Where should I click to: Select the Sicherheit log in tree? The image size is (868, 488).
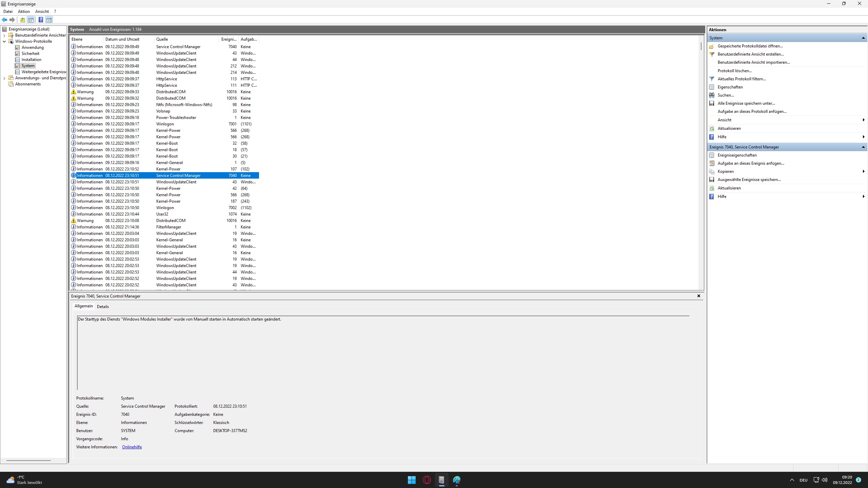[x=30, y=54]
